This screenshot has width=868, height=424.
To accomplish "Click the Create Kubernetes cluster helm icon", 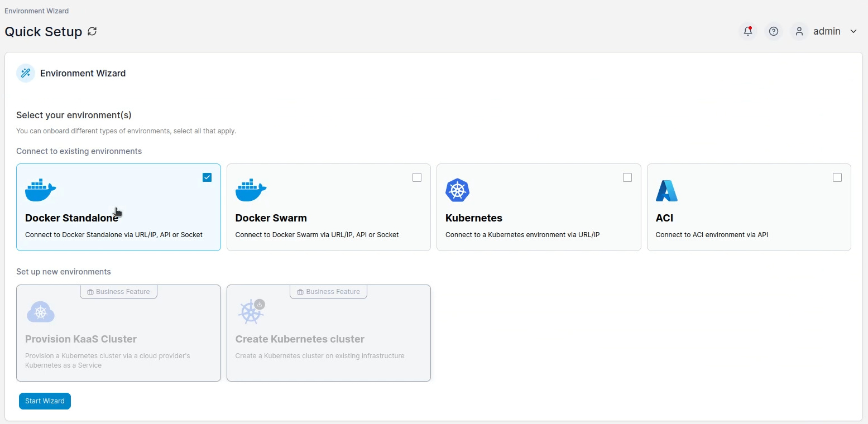I will tap(251, 311).
